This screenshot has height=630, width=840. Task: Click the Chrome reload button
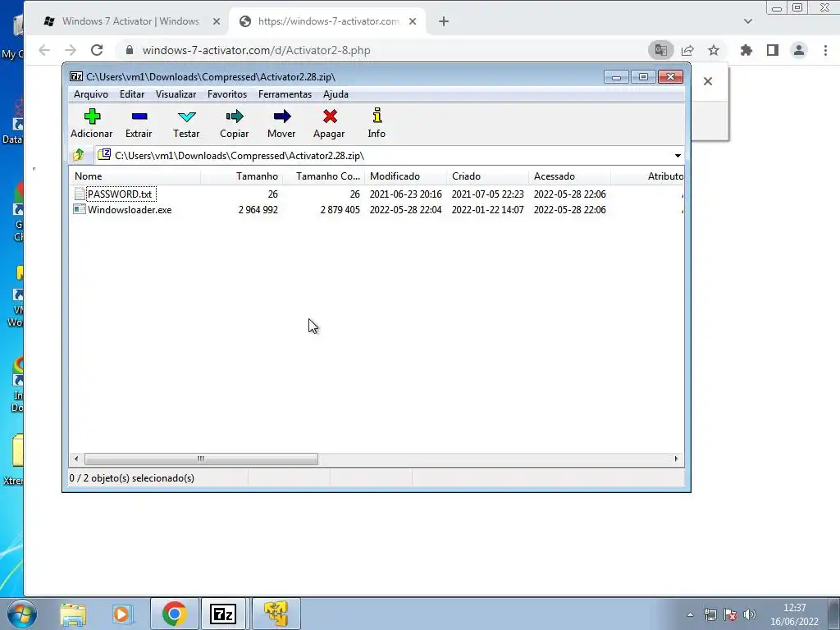pyautogui.click(x=97, y=50)
